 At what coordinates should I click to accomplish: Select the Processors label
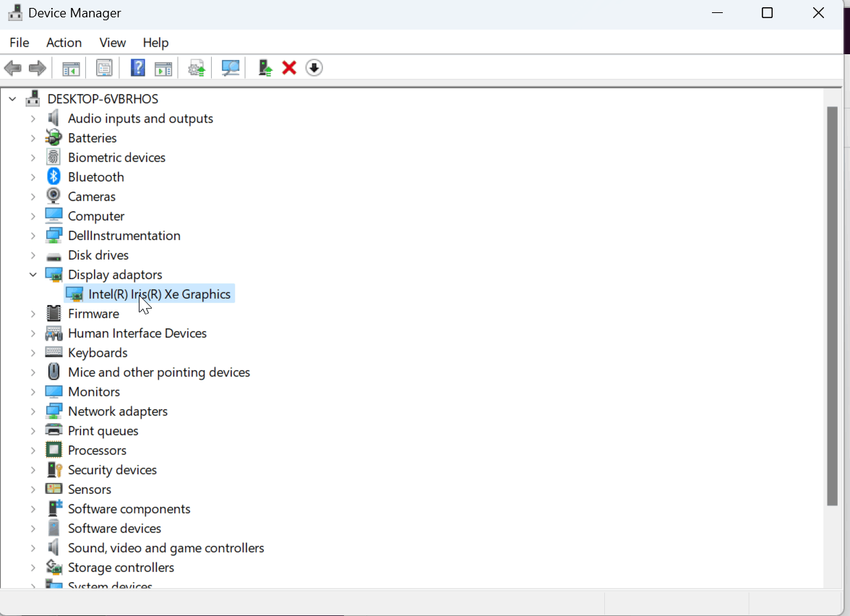click(x=97, y=450)
